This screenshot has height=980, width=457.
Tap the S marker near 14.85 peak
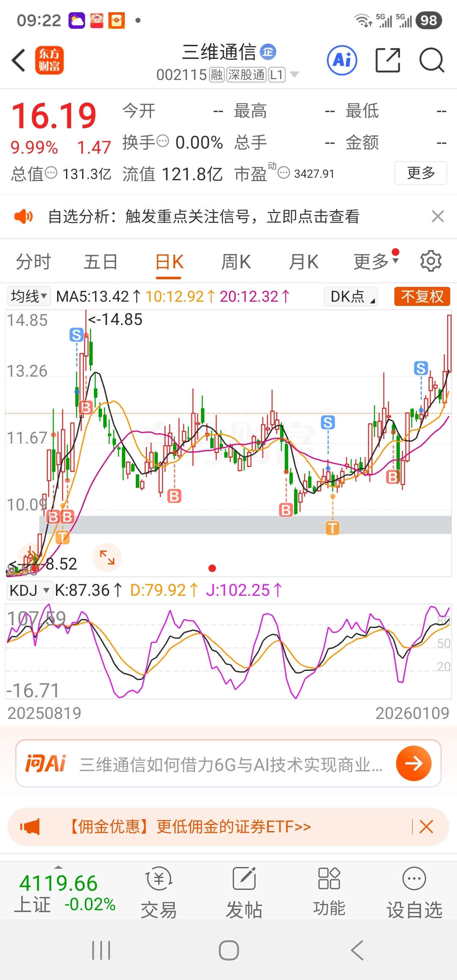pyautogui.click(x=77, y=335)
